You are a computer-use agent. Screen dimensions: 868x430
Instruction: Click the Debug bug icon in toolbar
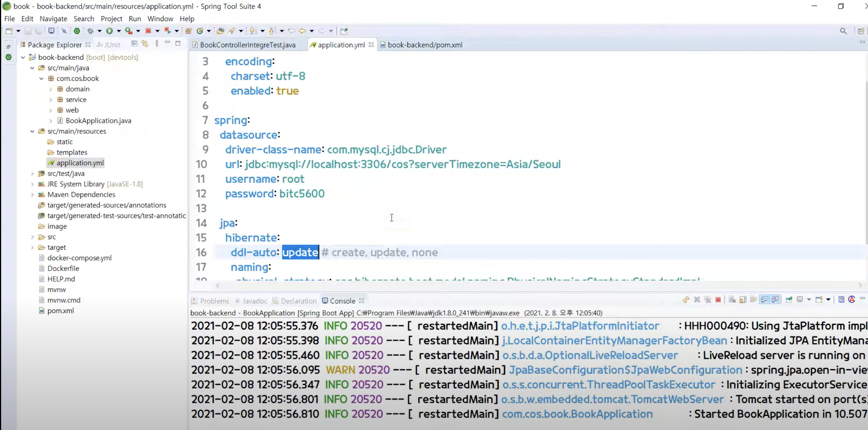click(x=90, y=31)
